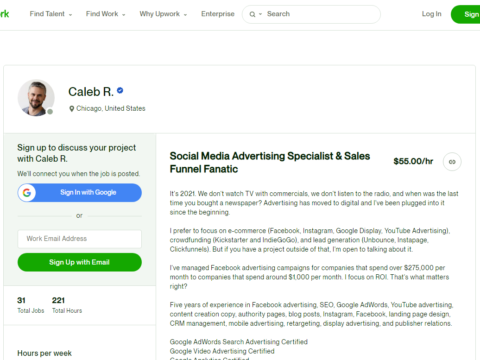Open the search category dropdown arrow
Viewport: 480px width, 360px height.
260,14
